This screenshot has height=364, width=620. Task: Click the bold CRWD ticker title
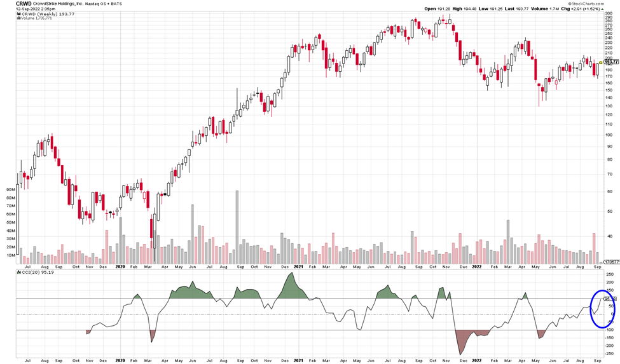(24, 4)
